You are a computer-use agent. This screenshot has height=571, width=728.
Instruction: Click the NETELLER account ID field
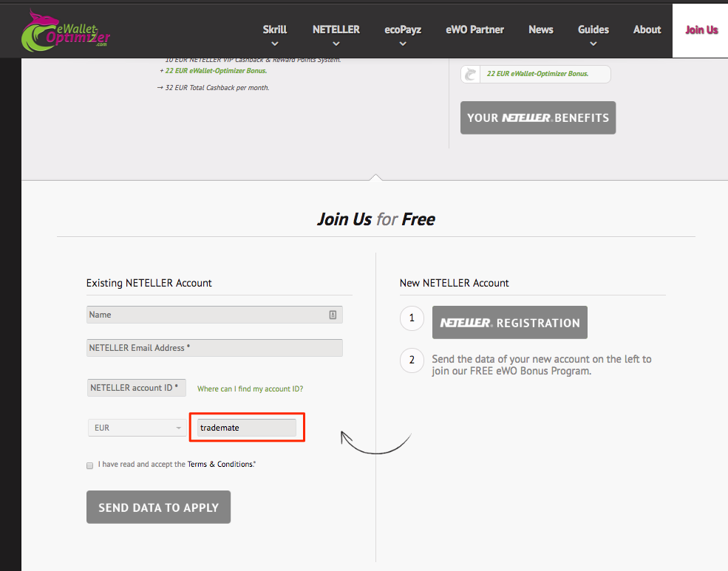tap(137, 388)
